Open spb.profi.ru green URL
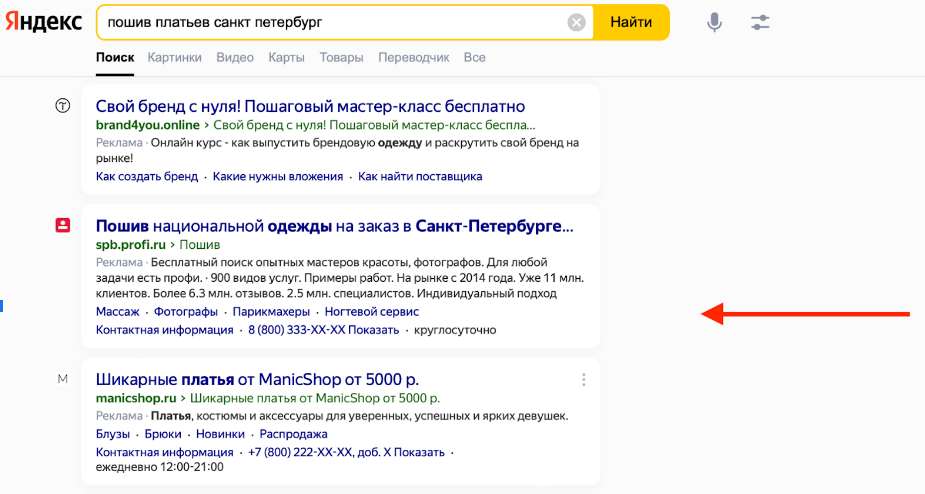Screen dimensions: 925x494 (x=130, y=244)
